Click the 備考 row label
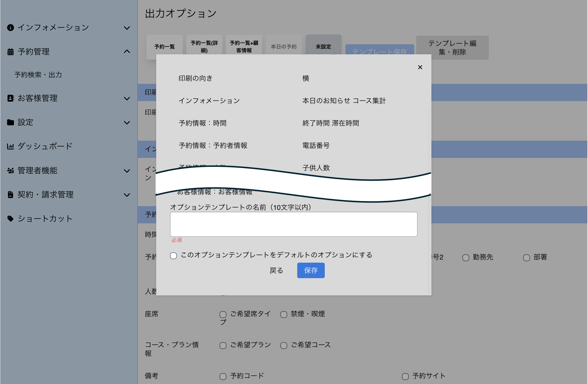This screenshot has width=588, height=384. point(151,376)
